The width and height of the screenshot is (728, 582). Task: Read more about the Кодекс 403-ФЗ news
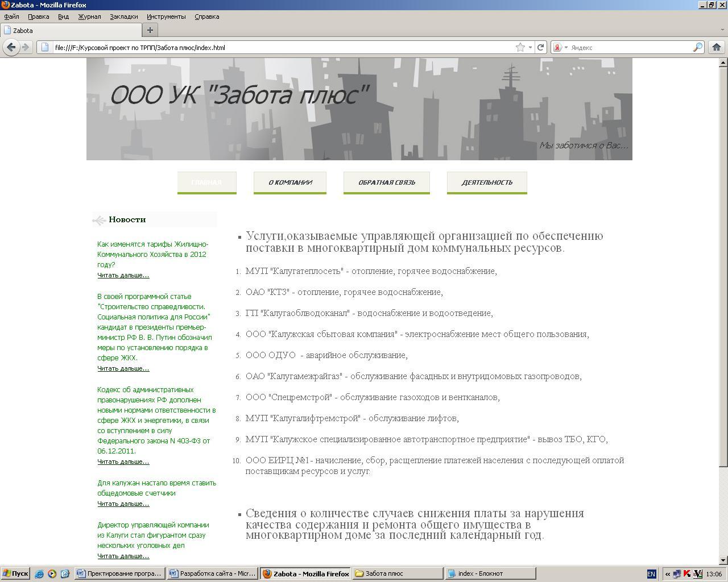click(x=123, y=462)
